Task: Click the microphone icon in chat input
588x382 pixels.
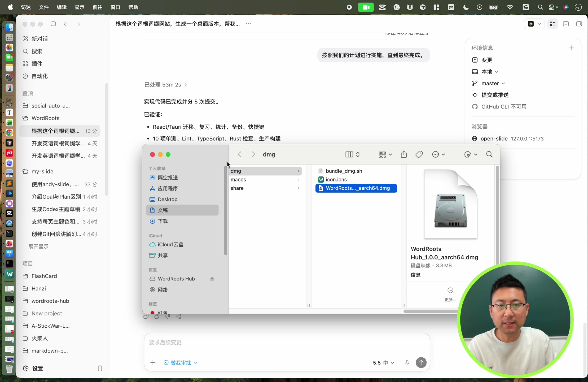Action: click(407, 363)
